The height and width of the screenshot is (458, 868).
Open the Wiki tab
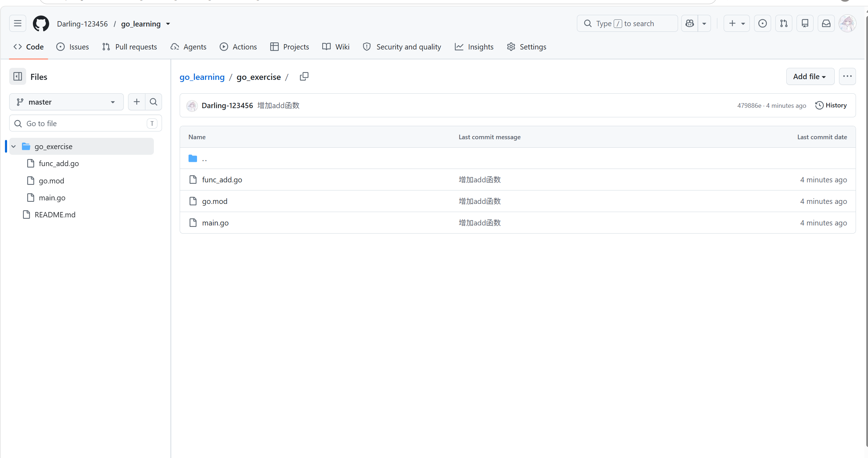click(x=336, y=47)
